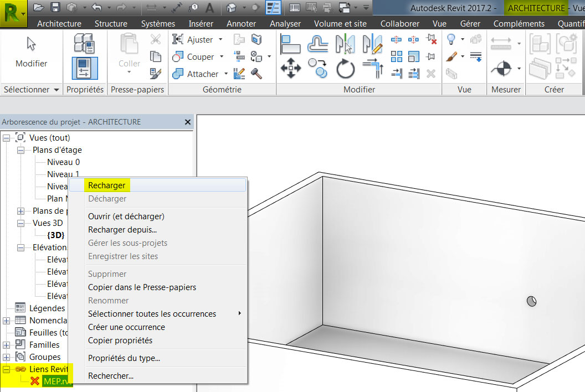Screen dimensions: 585x392
Task: Open the Ajuster dropdown arrow
Action: click(x=220, y=39)
